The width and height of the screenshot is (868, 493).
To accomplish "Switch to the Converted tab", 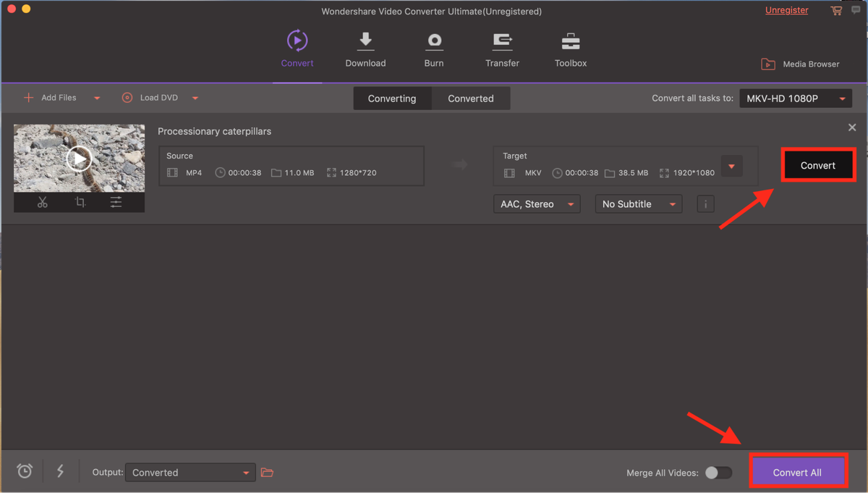I will pyautogui.click(x=471, y=98).
